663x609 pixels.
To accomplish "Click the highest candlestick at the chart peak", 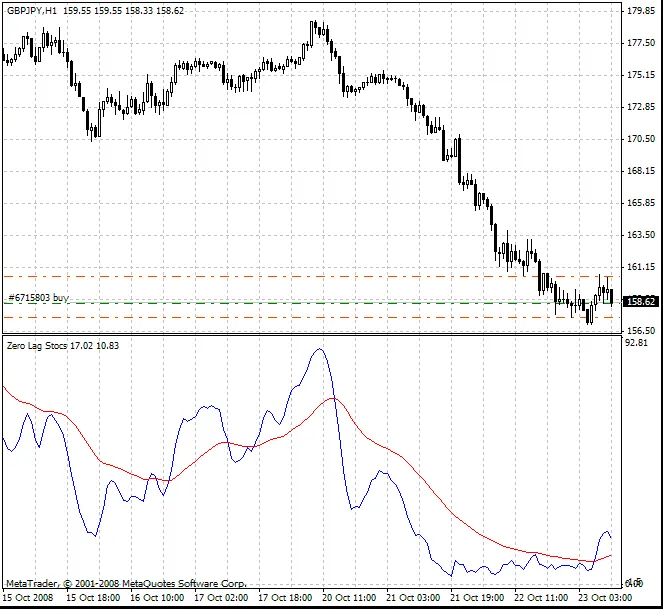I will pyautogui.click(x=314, y=24).
